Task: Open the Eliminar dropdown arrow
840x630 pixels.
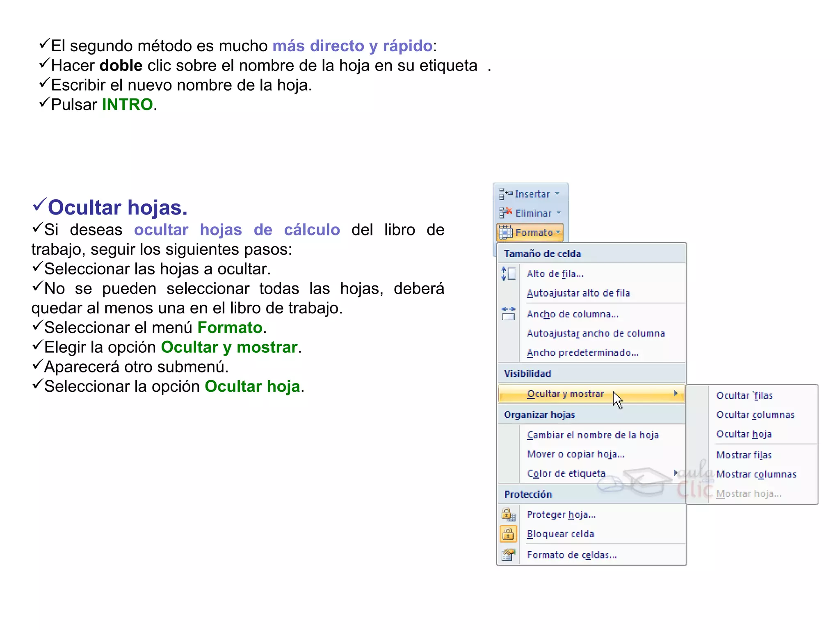Action: (559, 213)
